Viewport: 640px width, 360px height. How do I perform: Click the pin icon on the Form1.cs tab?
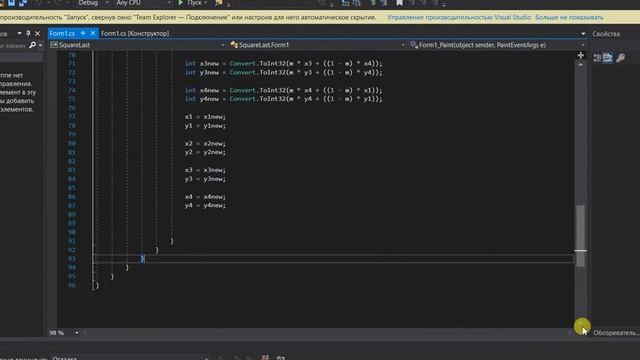coord(83,33)
